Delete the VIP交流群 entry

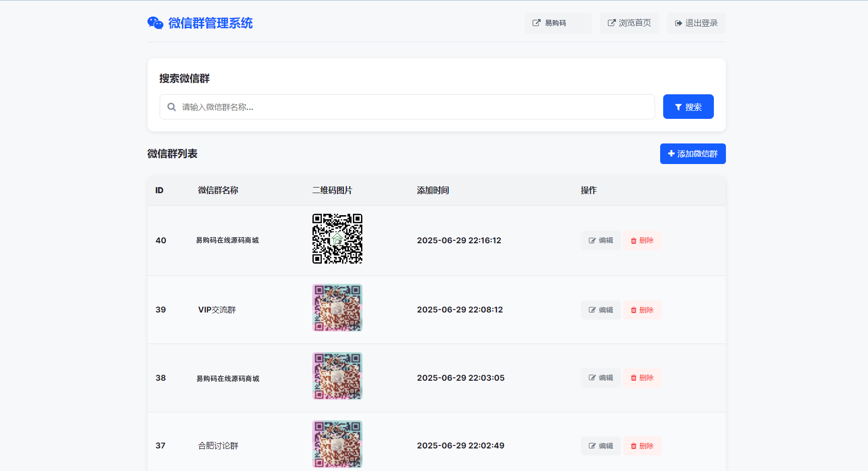click(x=642, y=310)
